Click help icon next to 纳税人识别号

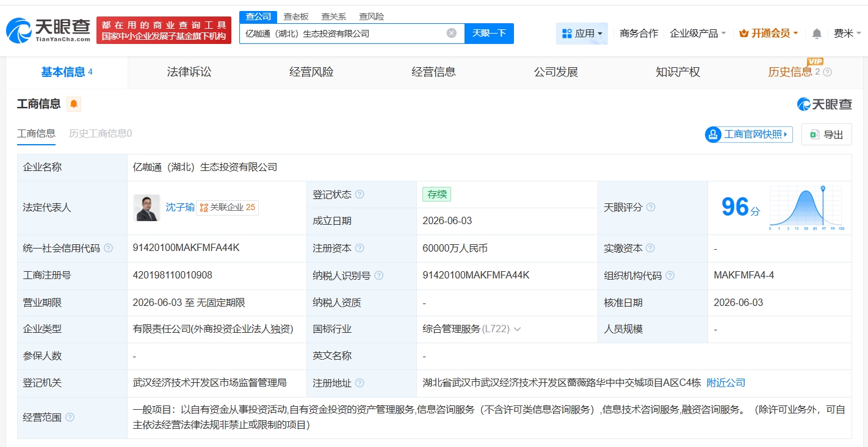click(379, 275)
